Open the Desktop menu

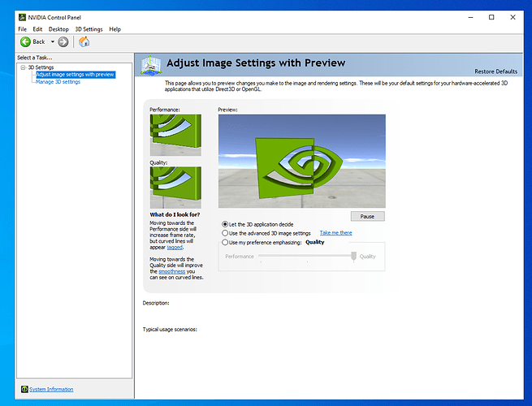pyautogui.click(x=58, y=29)
